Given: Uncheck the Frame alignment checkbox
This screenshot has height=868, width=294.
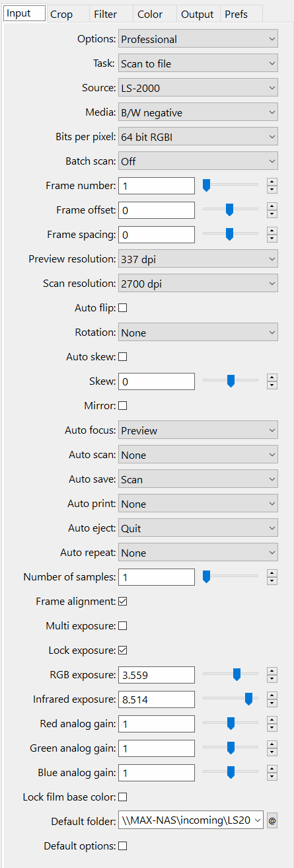Looking at the screenshot, I should (x=122, y=602).
